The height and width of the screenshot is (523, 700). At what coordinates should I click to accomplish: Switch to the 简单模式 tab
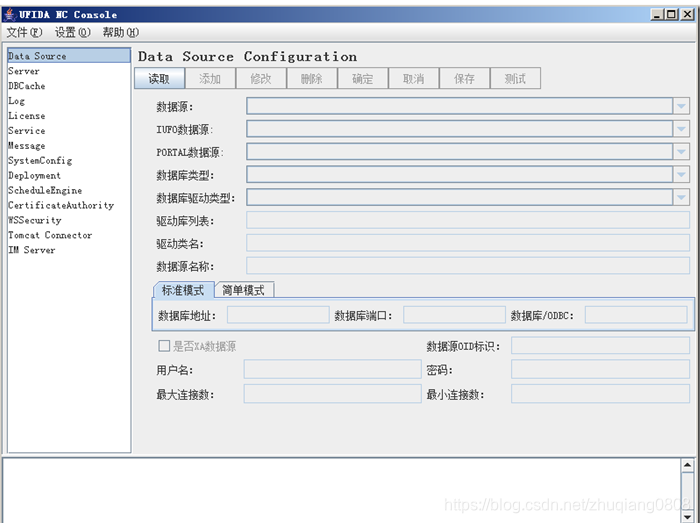(244, 290)
